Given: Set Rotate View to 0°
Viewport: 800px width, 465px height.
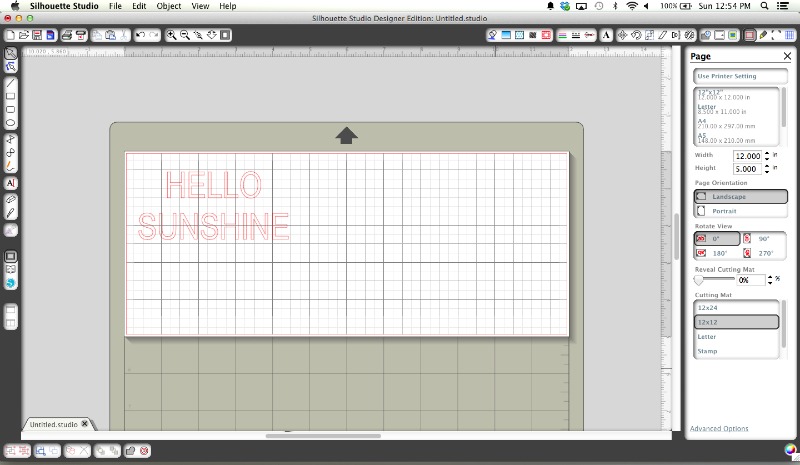Looking at the screenshot, I should pos(717,238).
